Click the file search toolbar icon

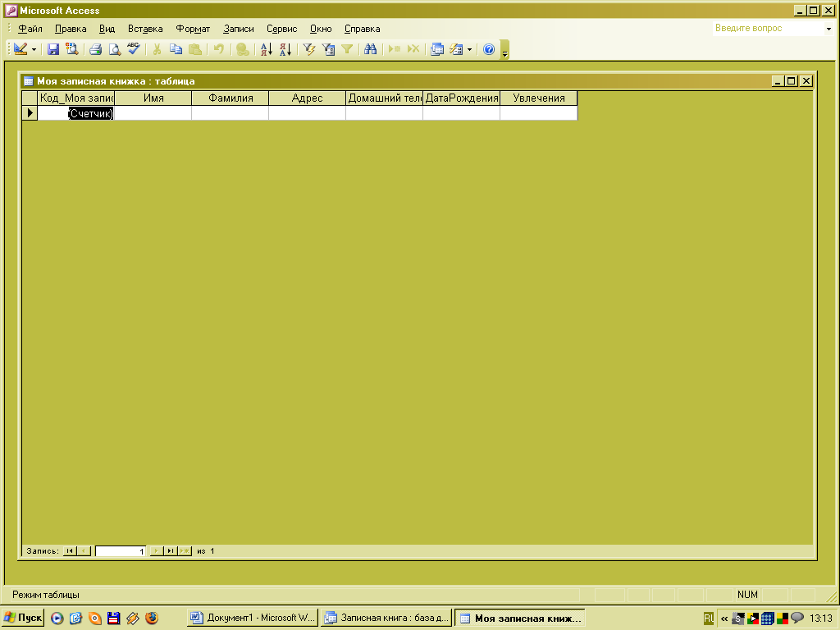(x=72, y=49)
